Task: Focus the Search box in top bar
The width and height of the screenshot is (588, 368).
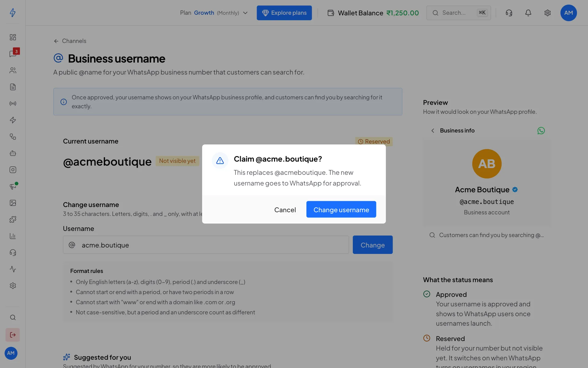Action: point(458,13)
